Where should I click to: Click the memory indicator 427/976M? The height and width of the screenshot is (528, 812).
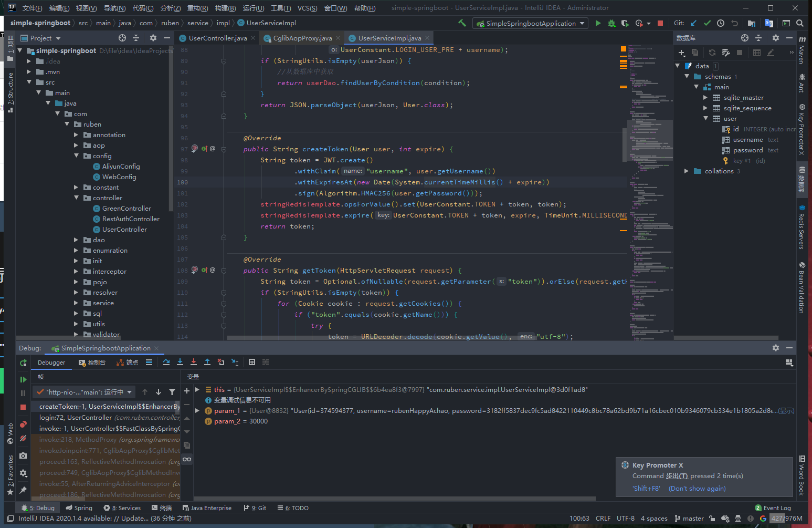tap(787, 519)
